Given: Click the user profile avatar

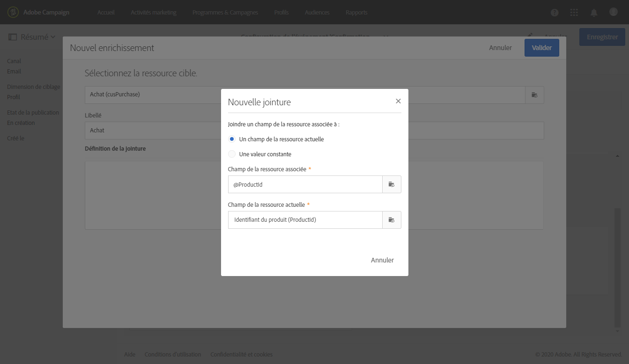Looking at the screenshot, I should (x=614, y=12).
